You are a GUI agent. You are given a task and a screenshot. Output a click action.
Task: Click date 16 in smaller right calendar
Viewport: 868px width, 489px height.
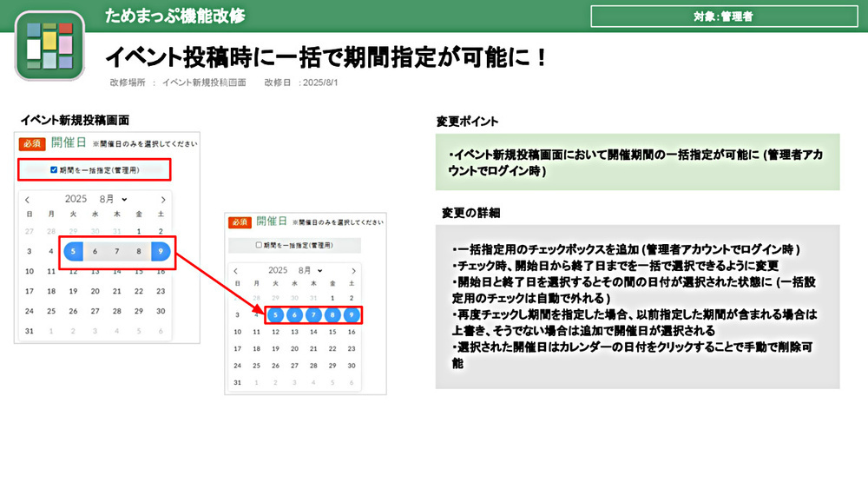[352, 332]
